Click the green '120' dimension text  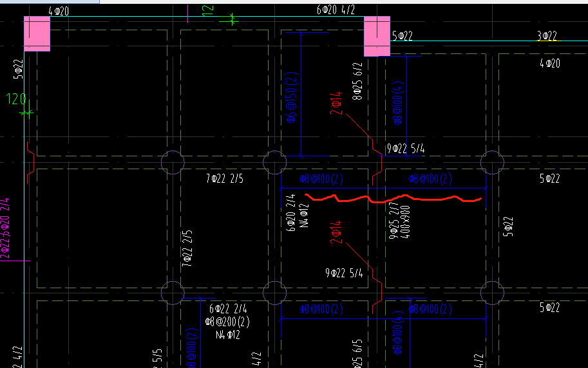pyautogui.click(x=16, y=99)
